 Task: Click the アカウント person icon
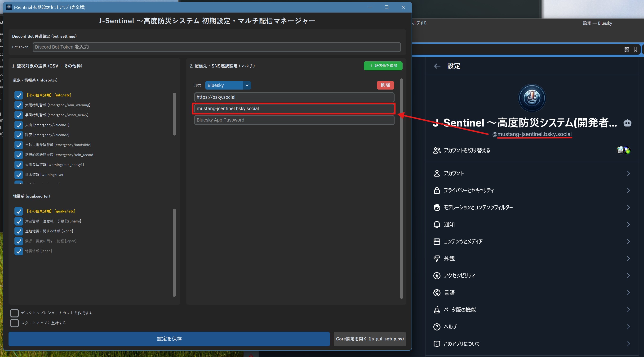point(437,173)
